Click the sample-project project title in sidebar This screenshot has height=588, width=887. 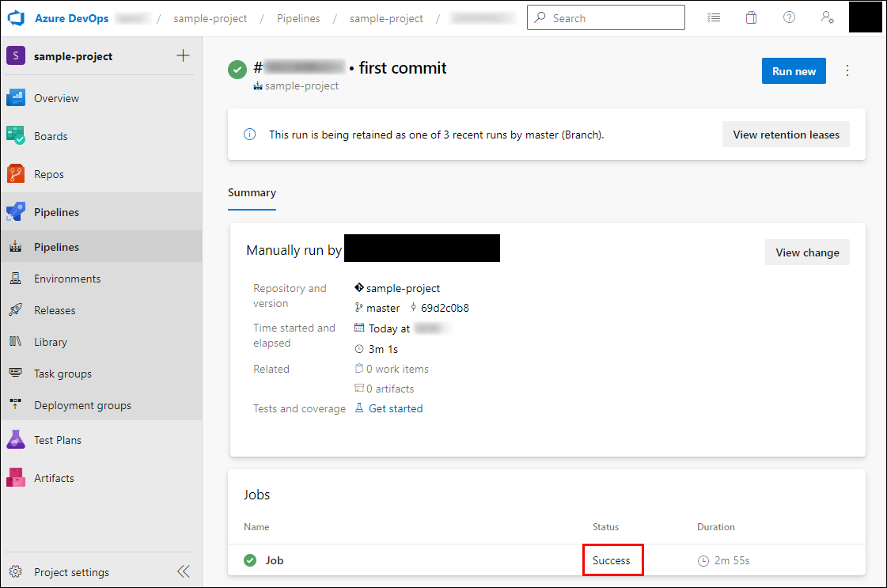click(x=73, y=56)
